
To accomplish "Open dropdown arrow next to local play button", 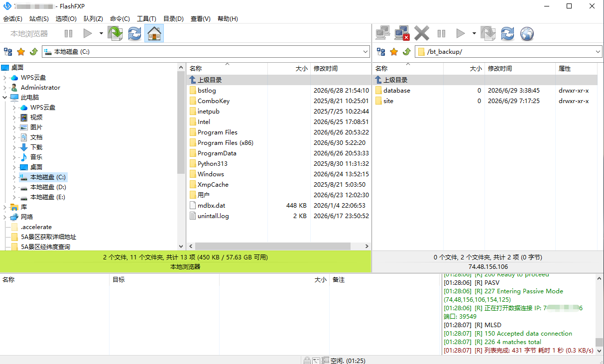I will (101, 33).
